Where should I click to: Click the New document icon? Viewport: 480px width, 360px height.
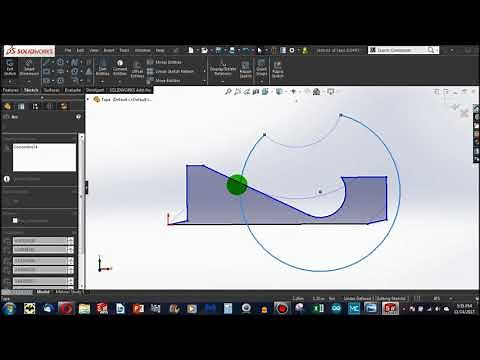(191, 50)
